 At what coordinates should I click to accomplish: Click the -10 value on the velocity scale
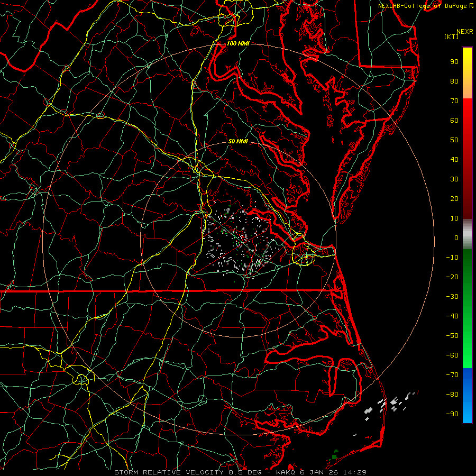pyautogui.click(x=452, y=258)
